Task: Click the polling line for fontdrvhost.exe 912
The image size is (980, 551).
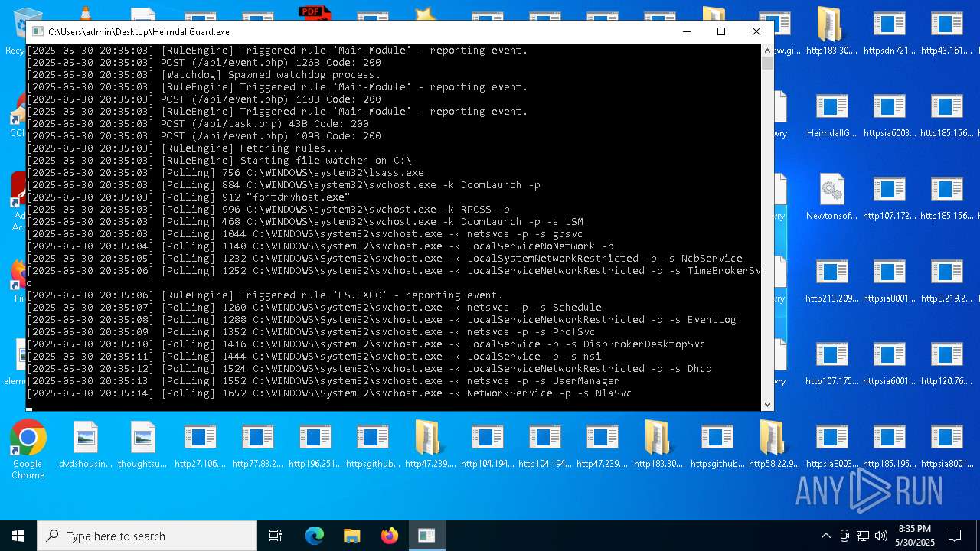Action: click(x=188, y=197)
